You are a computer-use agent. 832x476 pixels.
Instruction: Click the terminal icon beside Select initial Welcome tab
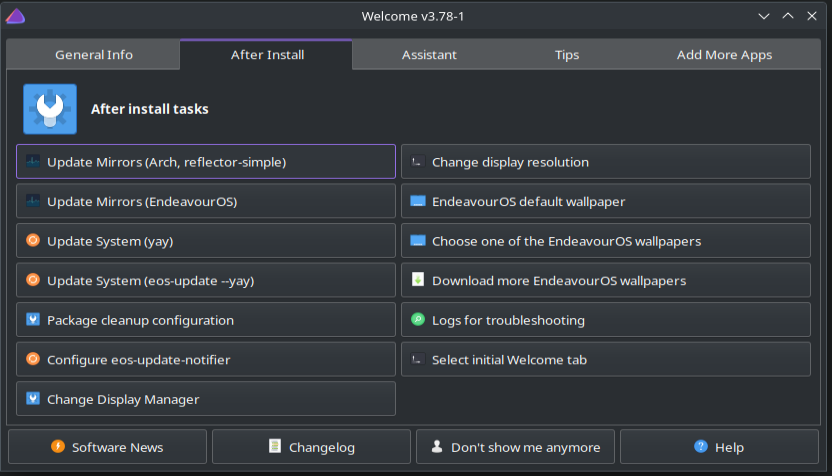(418, 359)
